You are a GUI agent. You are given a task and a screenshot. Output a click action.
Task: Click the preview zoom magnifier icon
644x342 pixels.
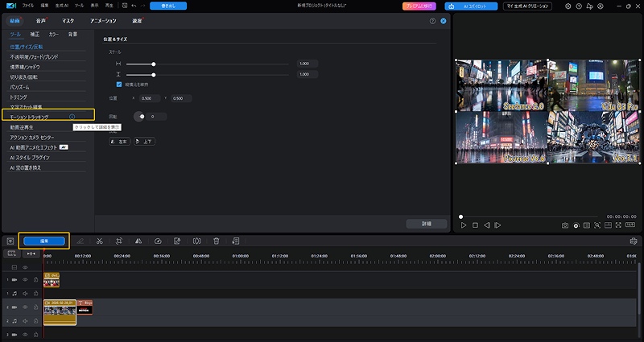pyautogui.click(x=597, y=225)
